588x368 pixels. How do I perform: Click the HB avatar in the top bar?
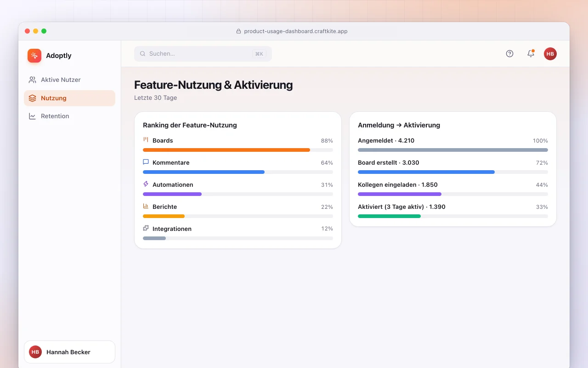[x=550, y=54]
